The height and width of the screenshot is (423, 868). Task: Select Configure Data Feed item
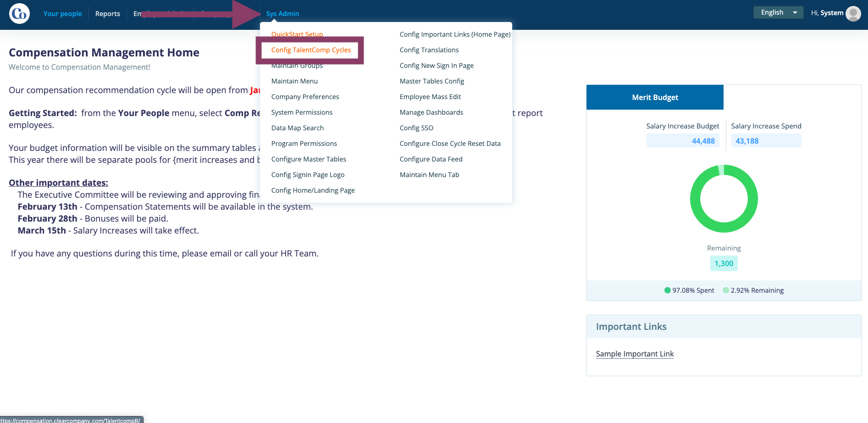431,159
